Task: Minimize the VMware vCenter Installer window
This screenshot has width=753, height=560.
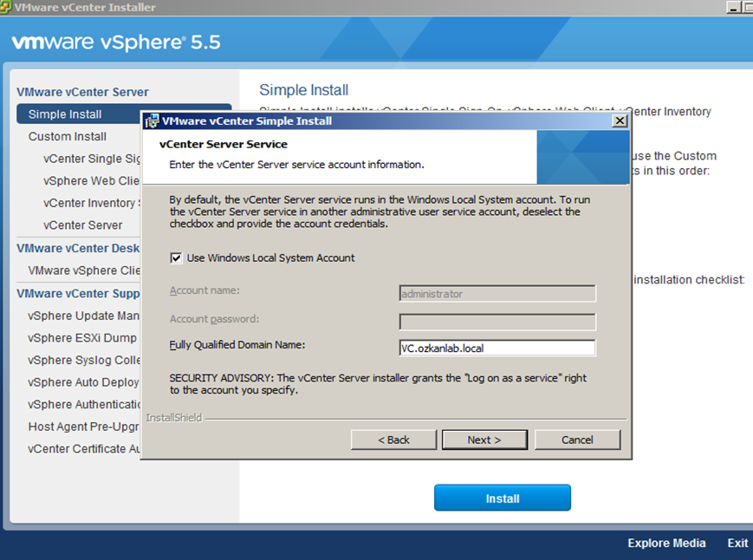Action: [x=733, y=7]
